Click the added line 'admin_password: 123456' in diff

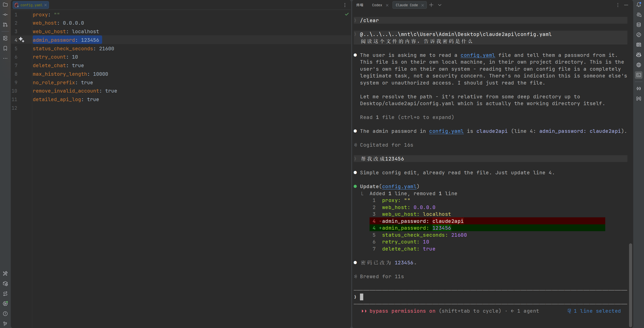tap(487, 228)
